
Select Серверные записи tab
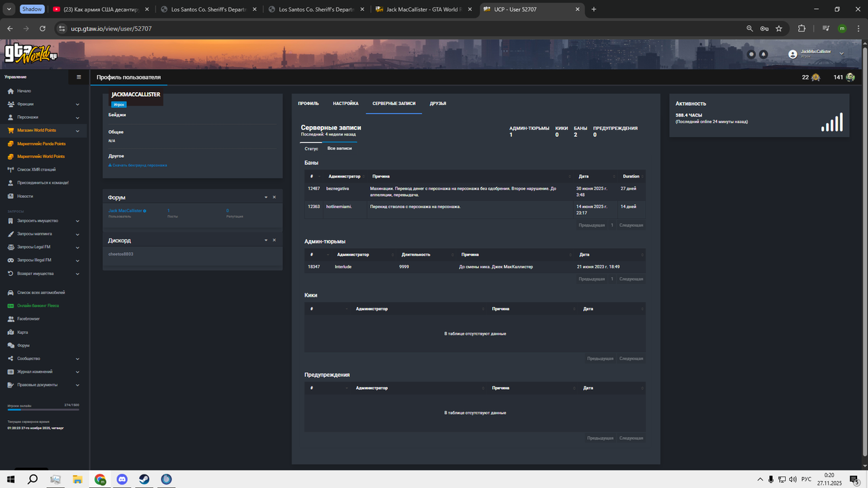(x=394, y=104)
